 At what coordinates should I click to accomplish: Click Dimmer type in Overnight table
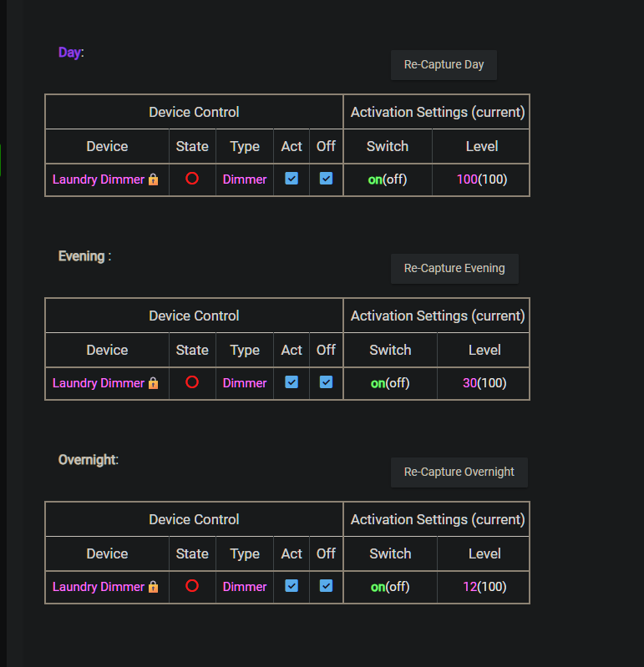[x=245, y=587]
